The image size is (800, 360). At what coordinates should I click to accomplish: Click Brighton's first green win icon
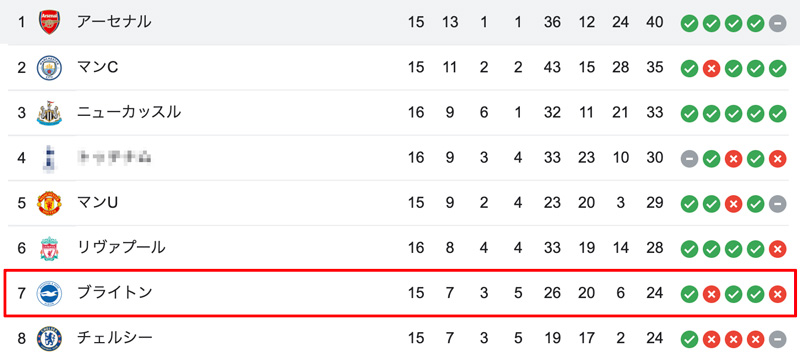tap(689, 294)
